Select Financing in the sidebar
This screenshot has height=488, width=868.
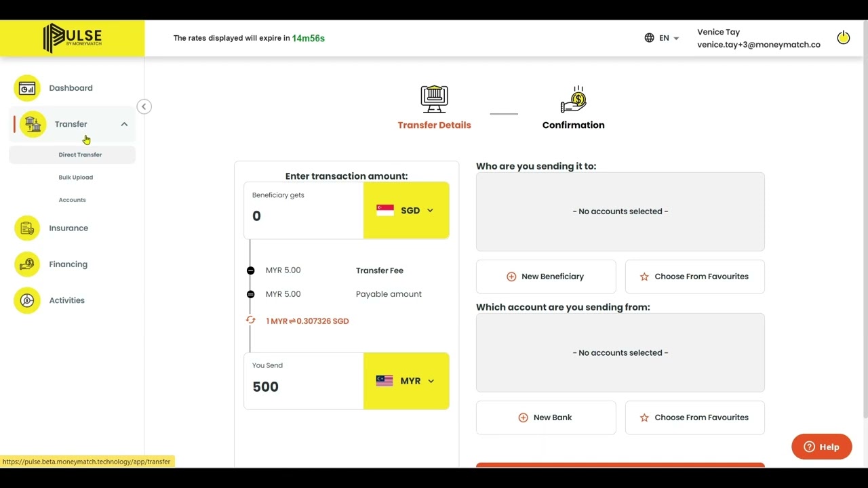click(68, 264)
